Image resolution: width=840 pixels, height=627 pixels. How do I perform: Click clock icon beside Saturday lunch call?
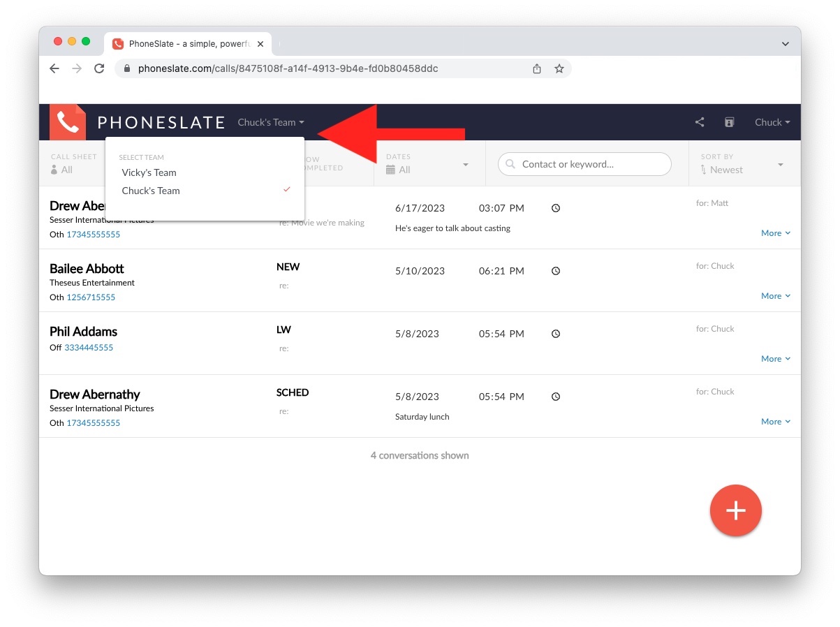coord(556,397)
